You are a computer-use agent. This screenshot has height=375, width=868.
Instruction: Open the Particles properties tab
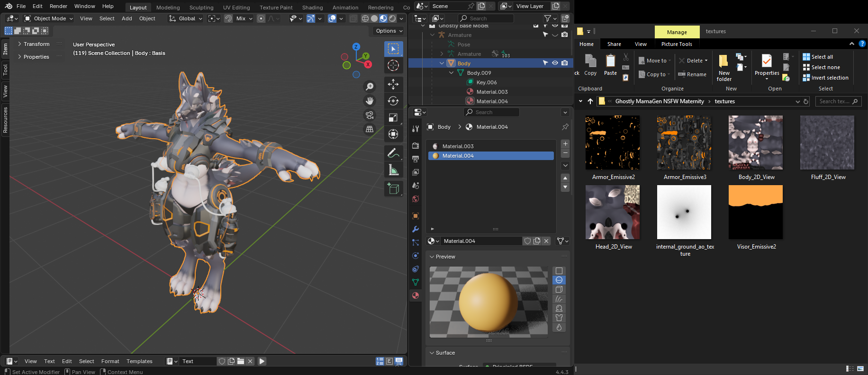tap(416, 242)
